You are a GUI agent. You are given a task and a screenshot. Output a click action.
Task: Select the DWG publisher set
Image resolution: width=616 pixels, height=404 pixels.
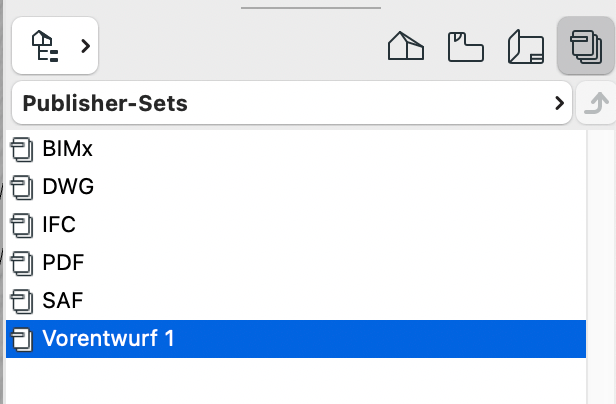coord(296,186)
